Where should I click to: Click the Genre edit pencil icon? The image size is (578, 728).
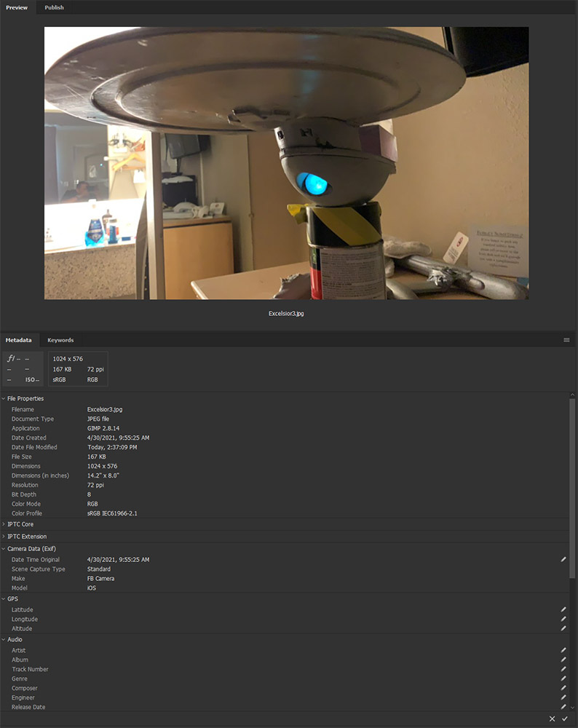[563, 678]
